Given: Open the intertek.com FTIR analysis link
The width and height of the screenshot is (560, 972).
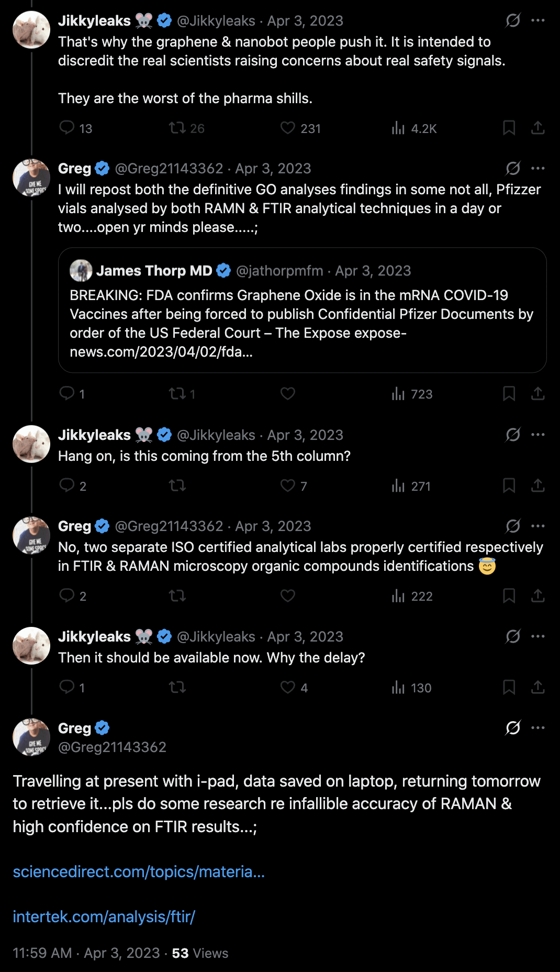Looking at the screenshot, I should (x=104, y=916).
